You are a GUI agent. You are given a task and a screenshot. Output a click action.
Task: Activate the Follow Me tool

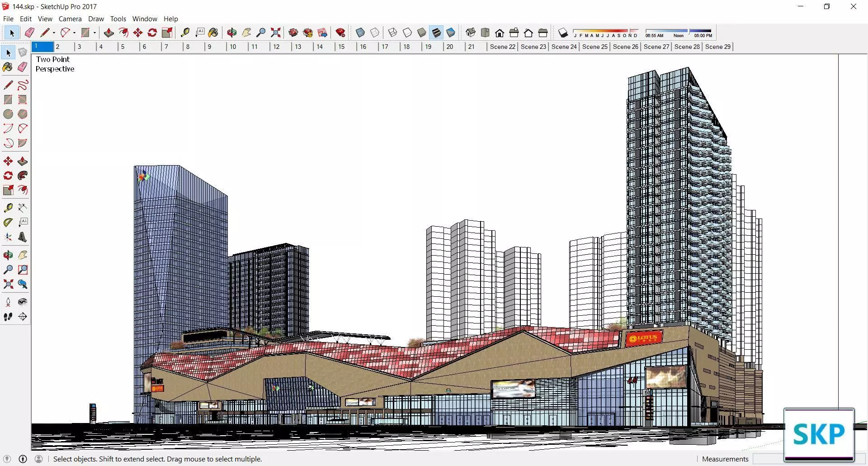(x=23, y=176)
